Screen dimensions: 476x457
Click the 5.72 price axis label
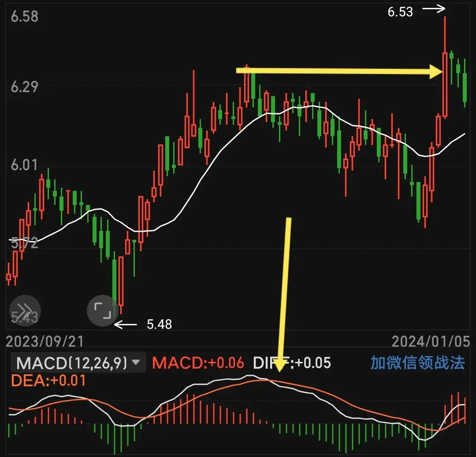point(25,243)
